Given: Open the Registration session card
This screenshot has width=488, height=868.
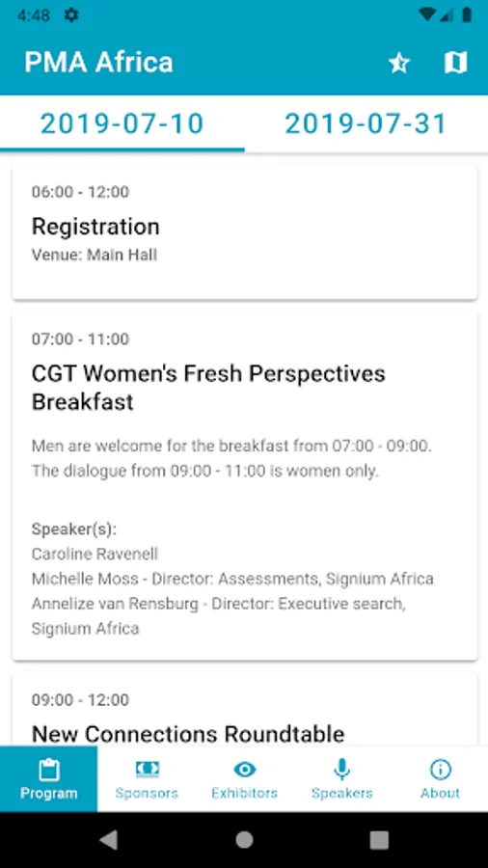Looking at the screenshot, I should 245,232.
